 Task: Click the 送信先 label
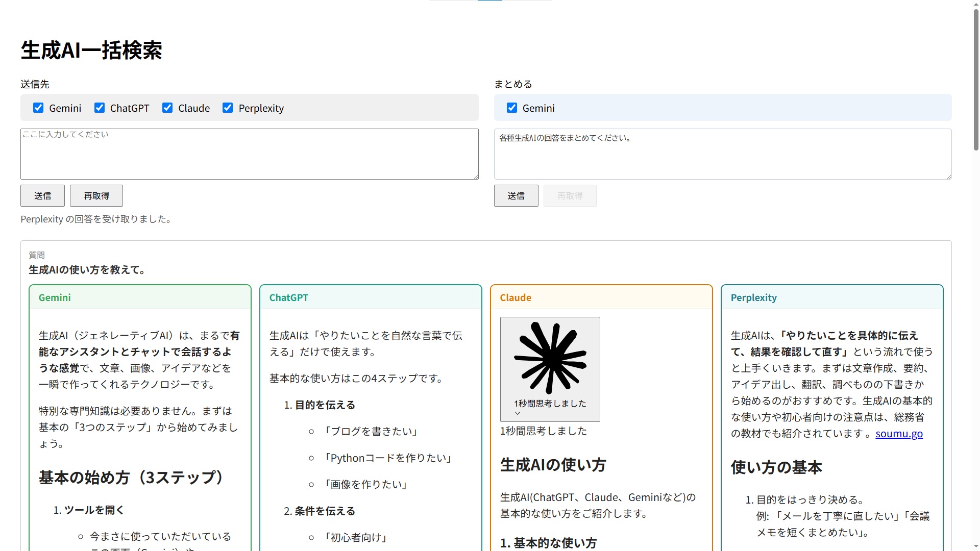pyautogui.click(x=35, y=84)
